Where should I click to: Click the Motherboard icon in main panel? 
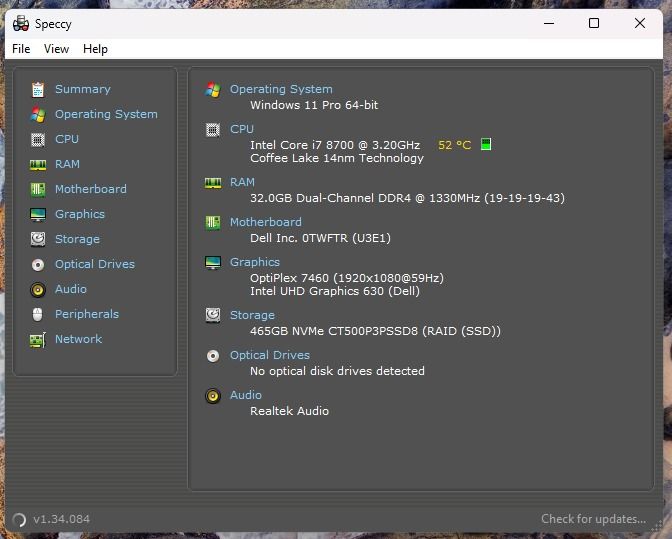[213, 223]
